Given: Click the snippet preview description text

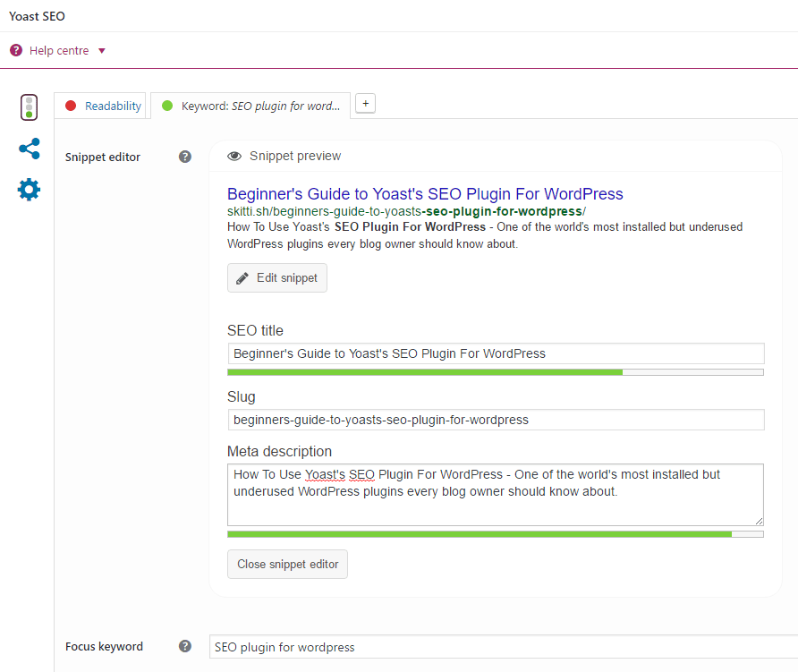Looking at the screenshot, I should point(485,235).
